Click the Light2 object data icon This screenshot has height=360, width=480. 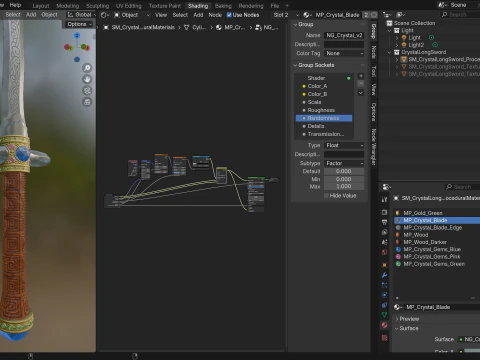pyautogui.click(x=435, y=45)
